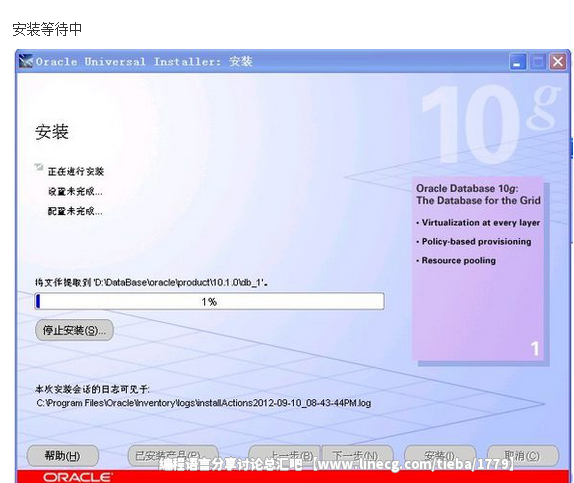574x483 pixels.
Task: Click the 1% installation progress bar
Action: coord(209,301)
